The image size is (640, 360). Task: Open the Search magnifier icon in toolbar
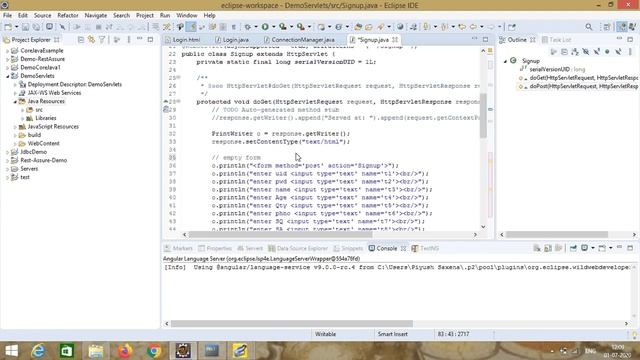589,27
